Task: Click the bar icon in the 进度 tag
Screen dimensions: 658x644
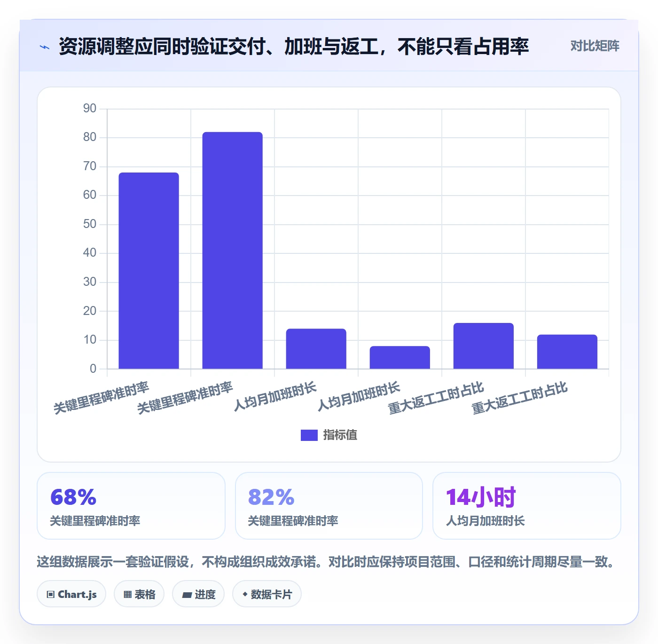Action: 187,595
